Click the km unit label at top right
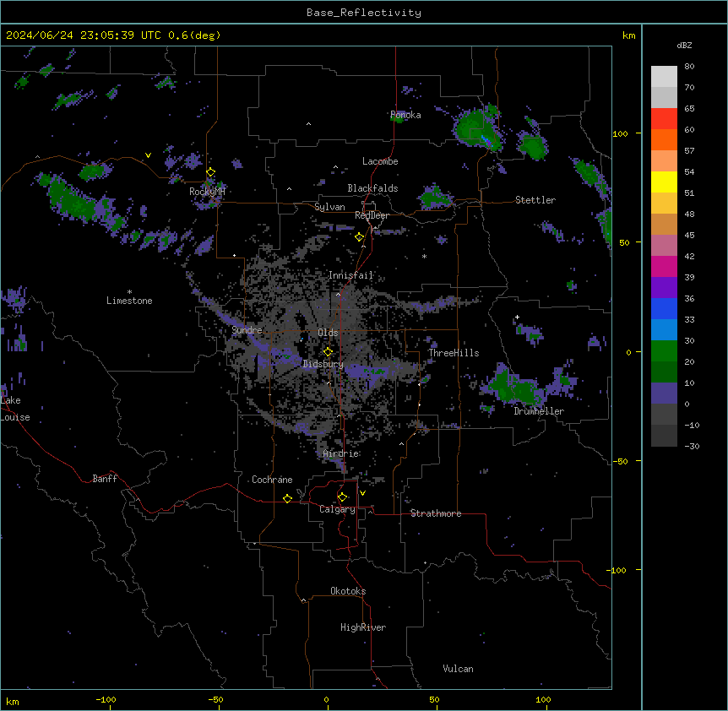 click(x=628, y=35)
